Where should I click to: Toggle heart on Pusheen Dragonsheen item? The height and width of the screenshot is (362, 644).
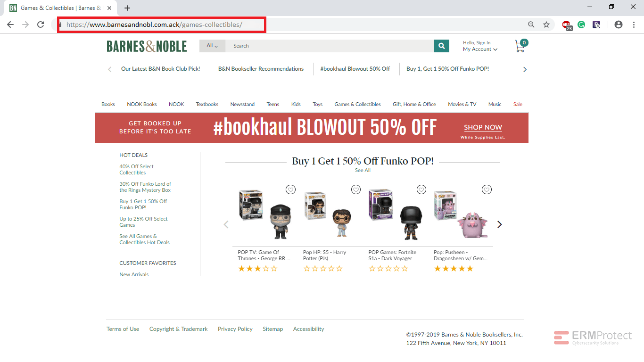(487, 189)
